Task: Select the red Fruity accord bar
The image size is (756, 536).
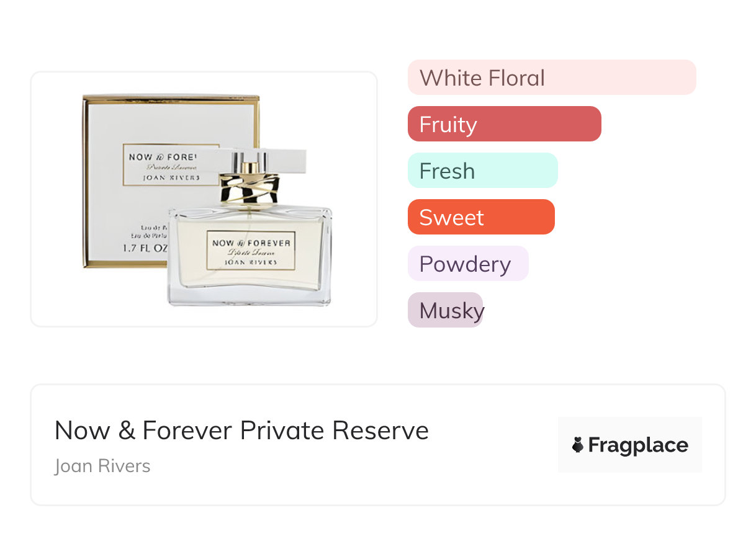Action: click(504, 124)
